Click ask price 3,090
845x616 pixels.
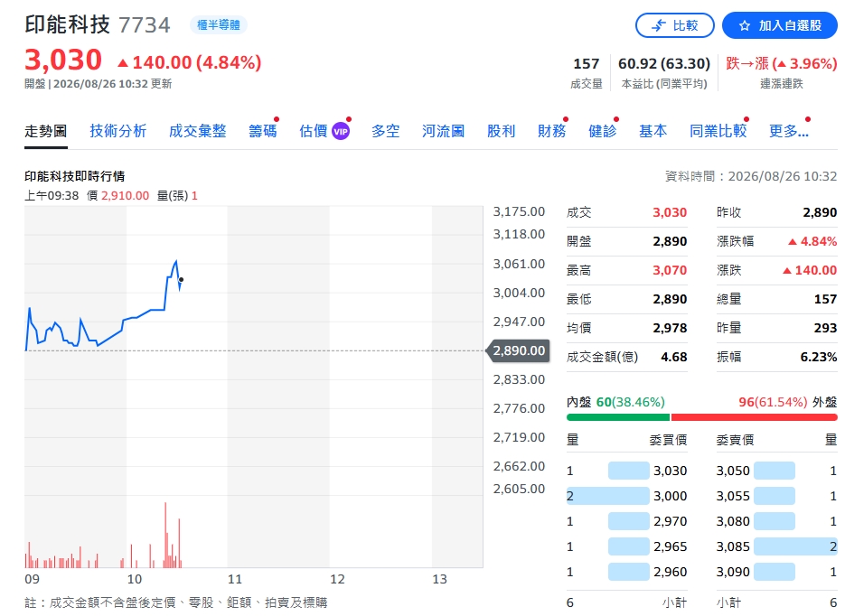click(x=733, y=572)
